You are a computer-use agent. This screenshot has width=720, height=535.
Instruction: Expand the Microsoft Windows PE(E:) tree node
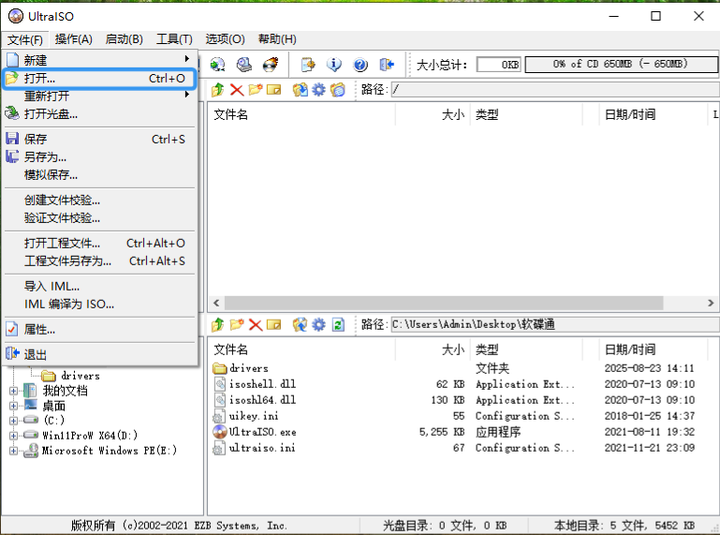pos(13,451)
